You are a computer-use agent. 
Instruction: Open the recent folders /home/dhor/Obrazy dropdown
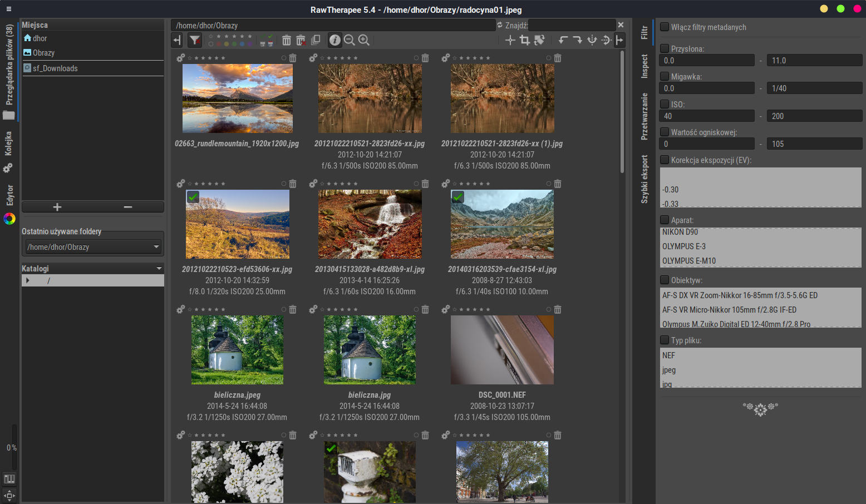93,246
